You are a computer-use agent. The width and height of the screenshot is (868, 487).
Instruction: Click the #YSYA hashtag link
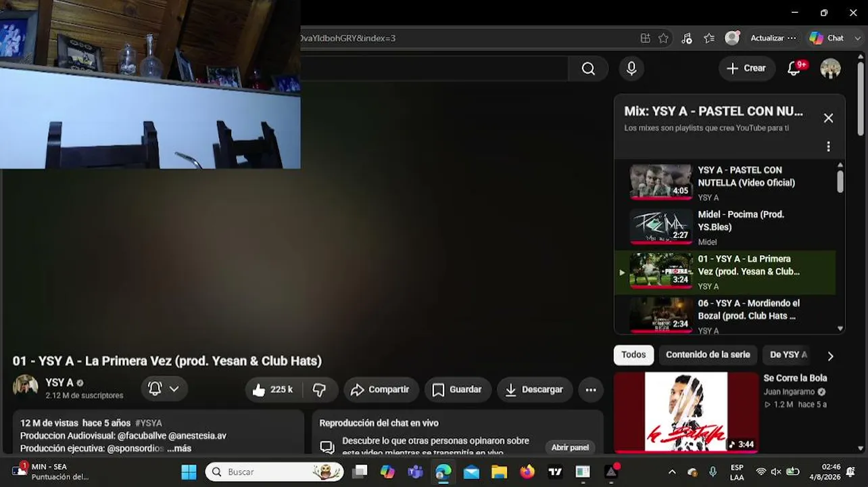(149, 423)
